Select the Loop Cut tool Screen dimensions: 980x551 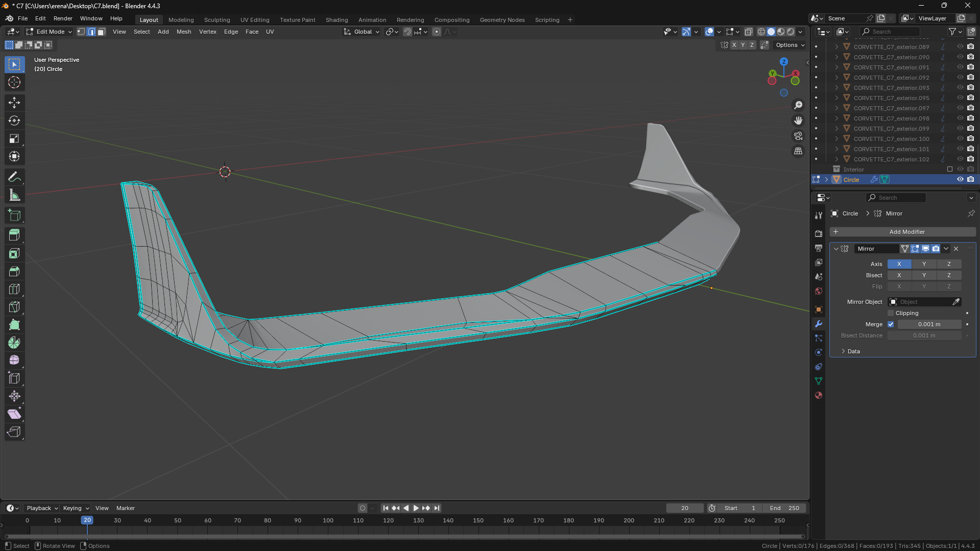click(14, 289)
